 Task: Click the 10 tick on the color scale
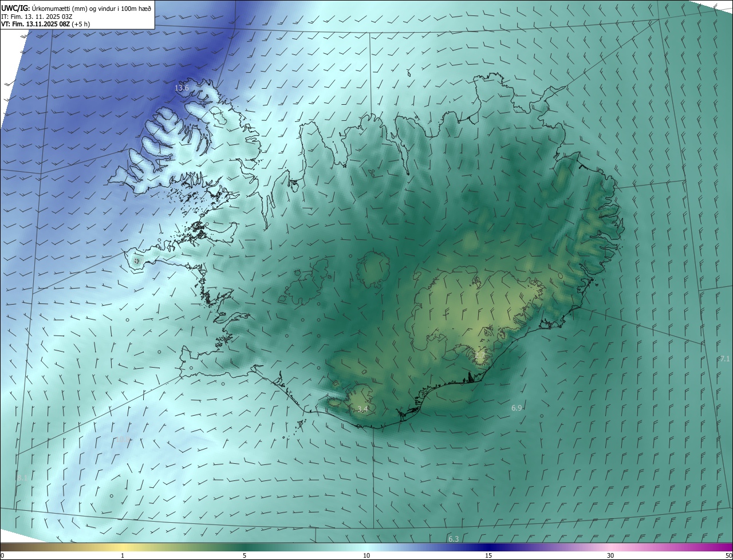(x=366, y=555)
